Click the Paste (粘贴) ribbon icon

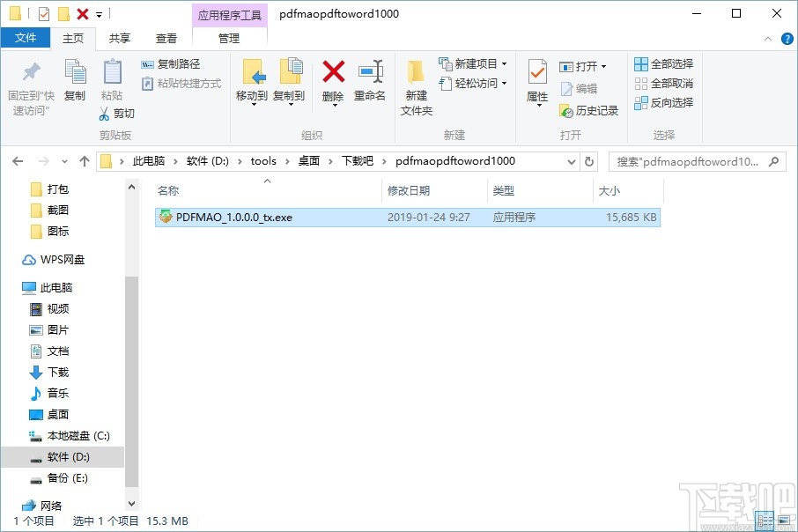pyautogui.click(x=112, y=71)
